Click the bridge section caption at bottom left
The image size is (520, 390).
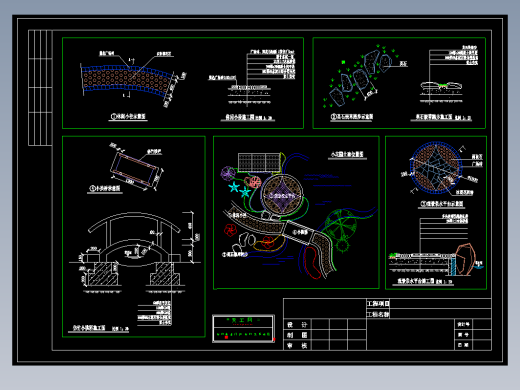pos(100,328)
